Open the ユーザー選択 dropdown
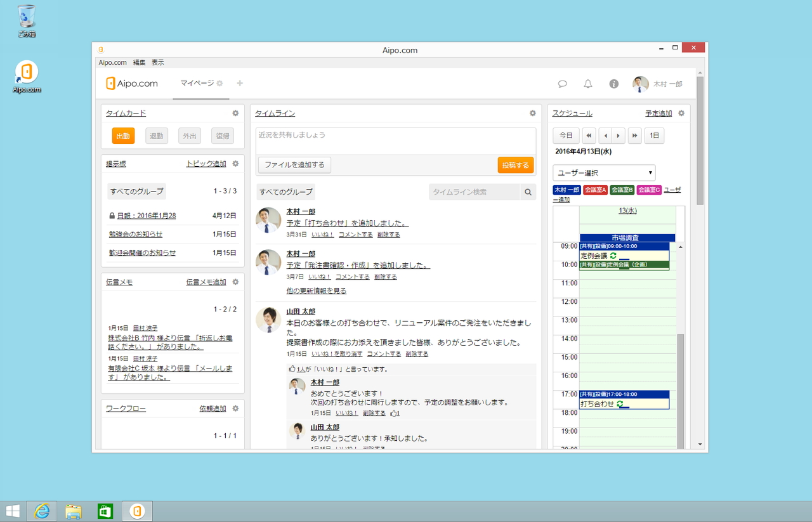 [603, 172]
